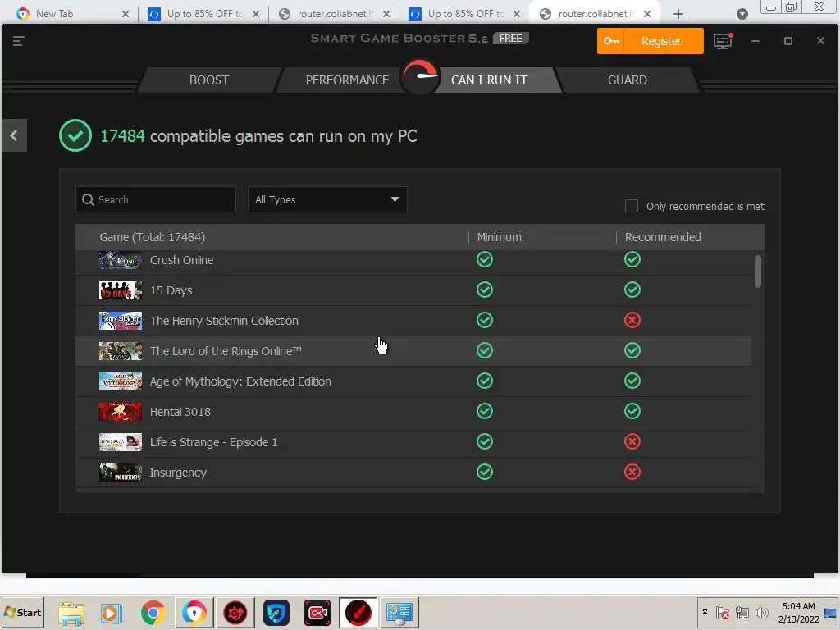Click the Age of Mythology thumbnail
This screenshot has height=630, width=840.
click(x=121, y=382)
